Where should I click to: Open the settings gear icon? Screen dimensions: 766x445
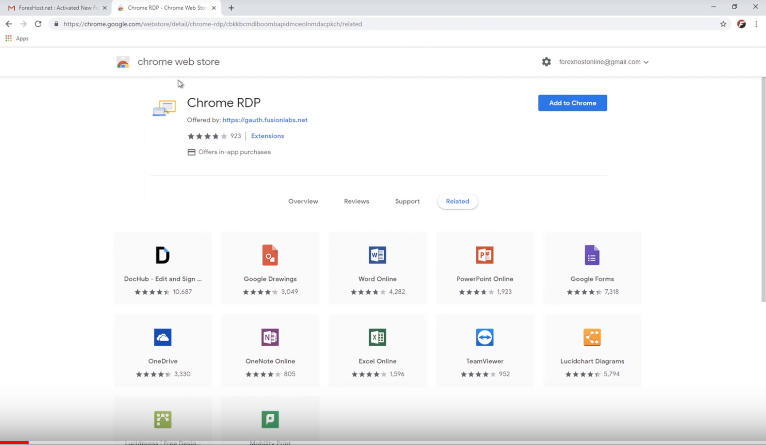pos(546,62)
